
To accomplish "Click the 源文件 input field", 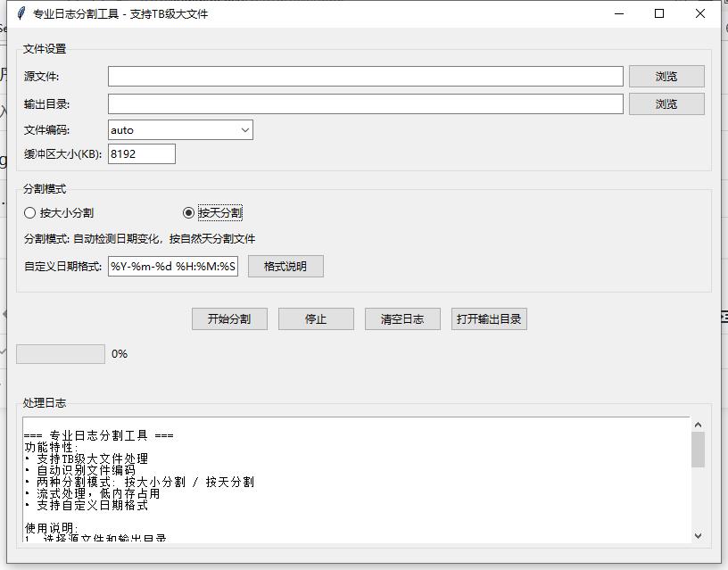I will point(366,76).
